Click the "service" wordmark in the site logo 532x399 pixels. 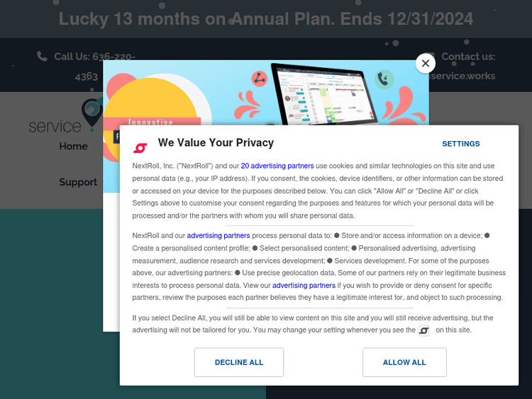(55, 126)
